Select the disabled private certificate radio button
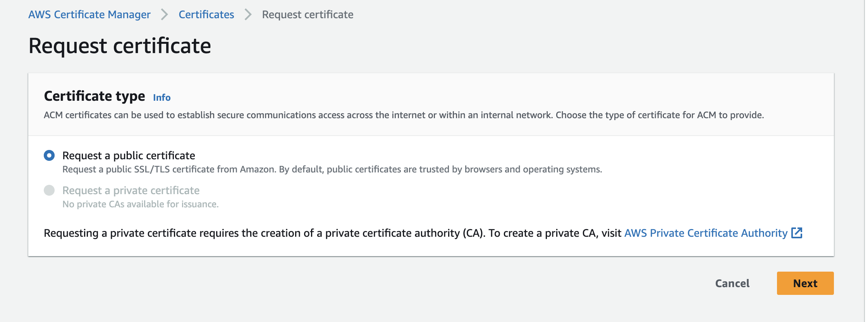 point(49,190)
